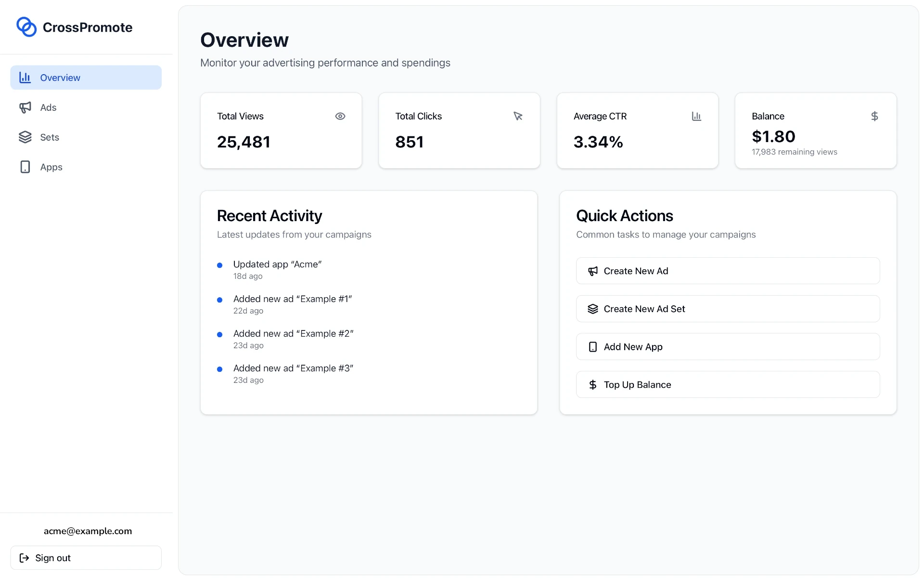Click the CrossPromote logo icon
The height and width of the screenshot is (578, 924).
[26, 27]
